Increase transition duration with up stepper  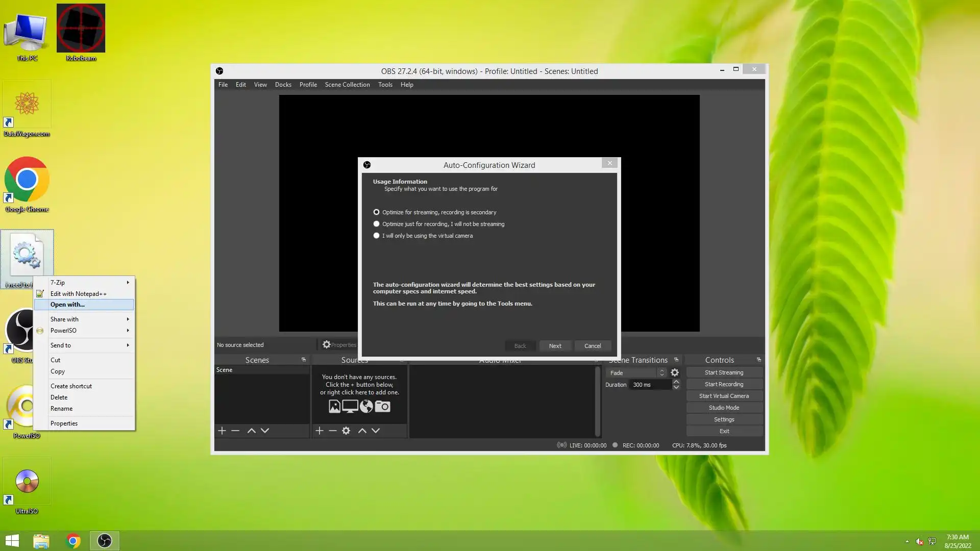[x=676, y=382]
